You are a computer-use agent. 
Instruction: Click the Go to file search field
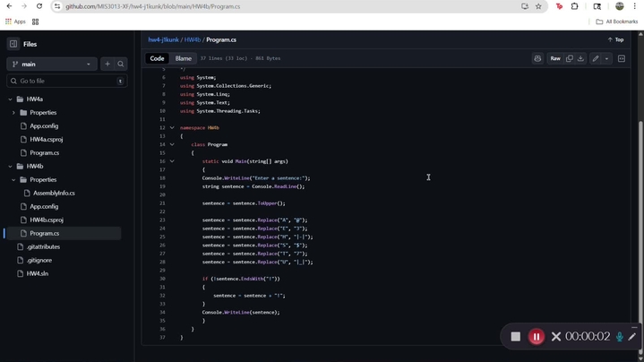[63, 81]
